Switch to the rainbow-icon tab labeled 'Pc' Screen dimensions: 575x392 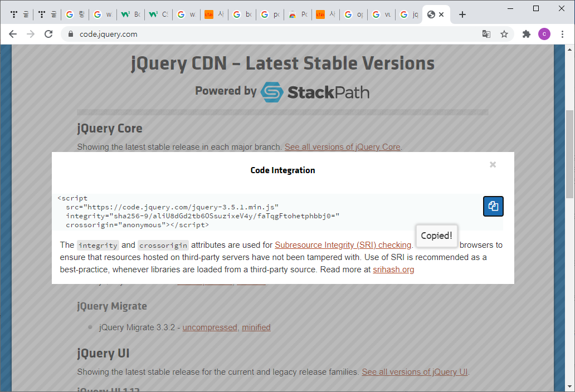tap(298, 14)
